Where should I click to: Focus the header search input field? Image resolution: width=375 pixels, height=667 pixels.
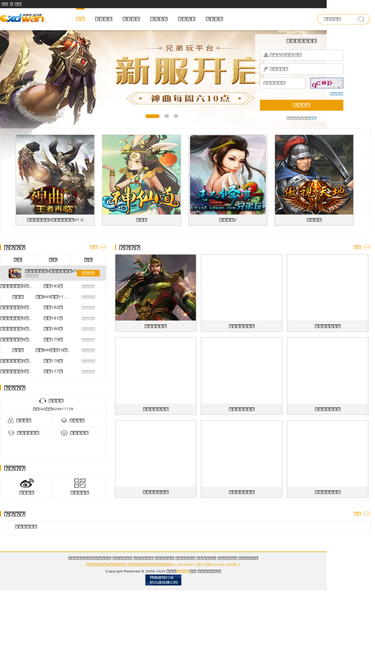[339, 19]
